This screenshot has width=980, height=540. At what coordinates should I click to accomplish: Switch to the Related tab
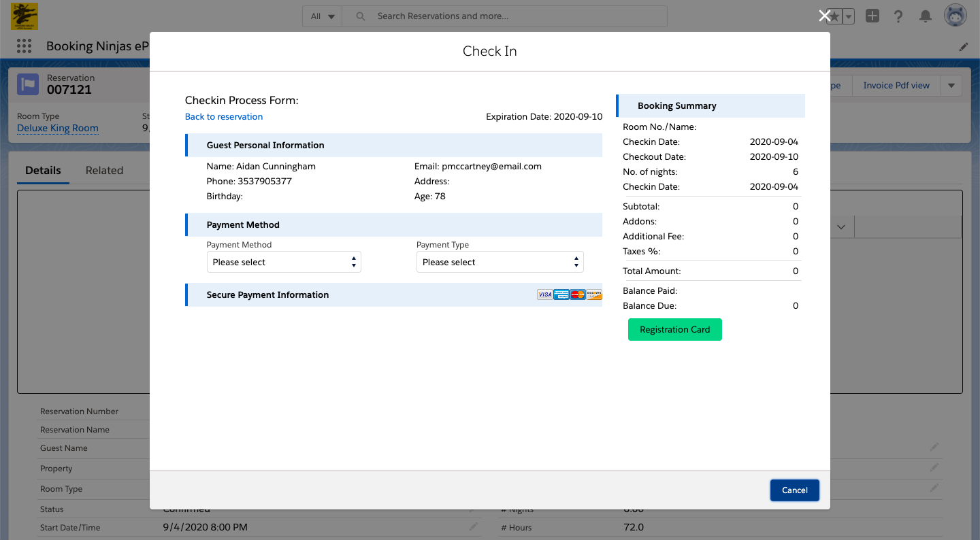coord(104,171)
